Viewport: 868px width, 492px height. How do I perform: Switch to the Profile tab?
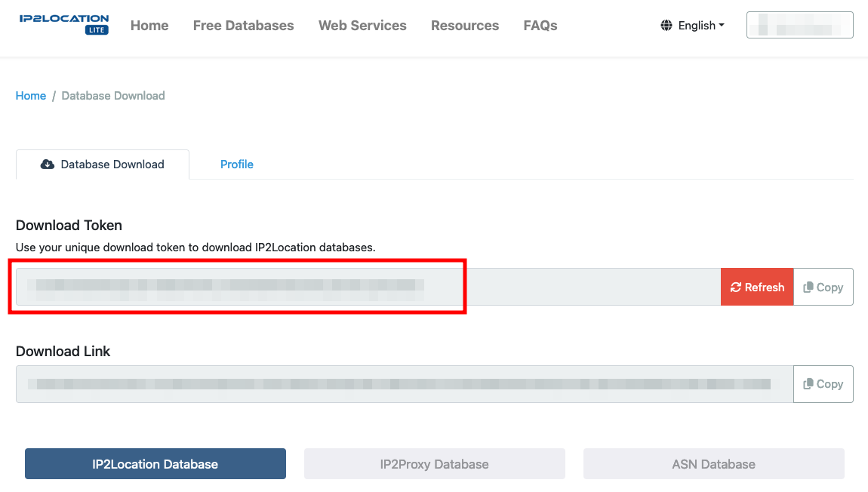click(236, 164)
